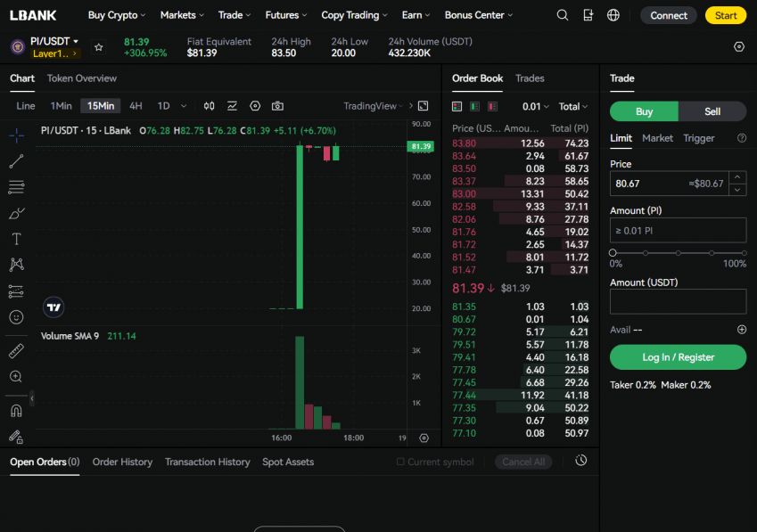Open the Layer1 tag link

pos(54,53)
